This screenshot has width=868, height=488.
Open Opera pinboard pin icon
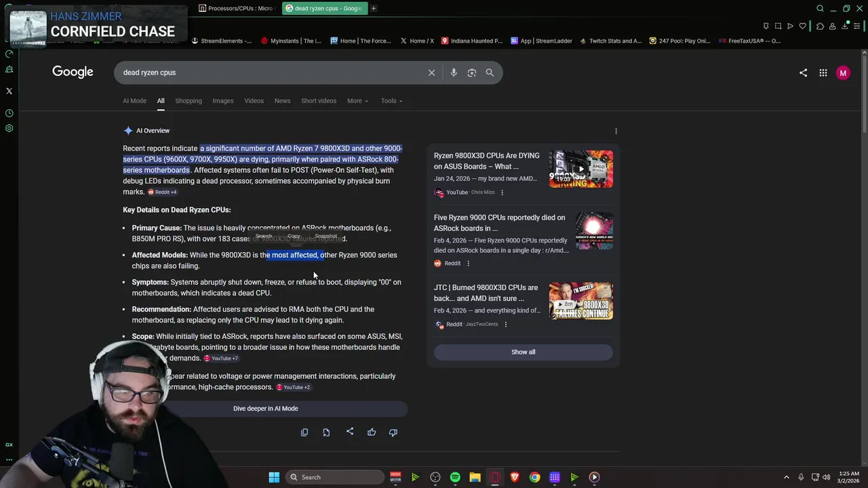tap(766, 26)
